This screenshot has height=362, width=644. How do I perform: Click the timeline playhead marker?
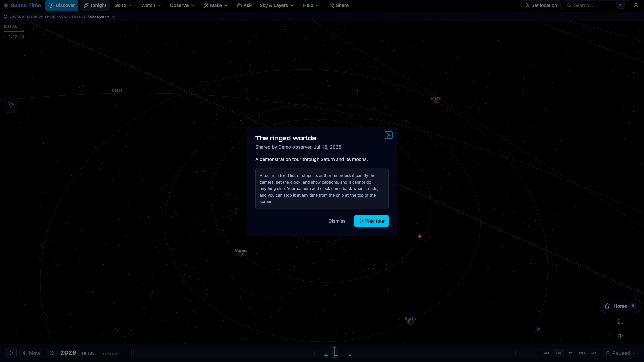point(334,352)
